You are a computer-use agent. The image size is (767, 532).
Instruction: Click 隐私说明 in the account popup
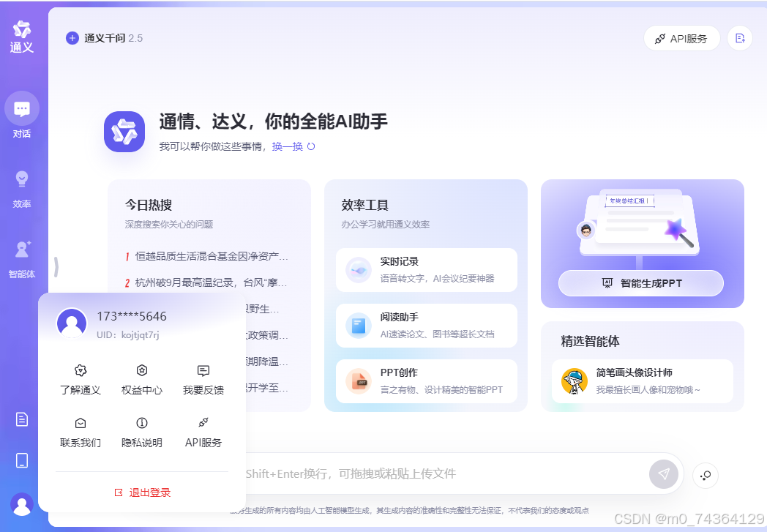point(142,432)
